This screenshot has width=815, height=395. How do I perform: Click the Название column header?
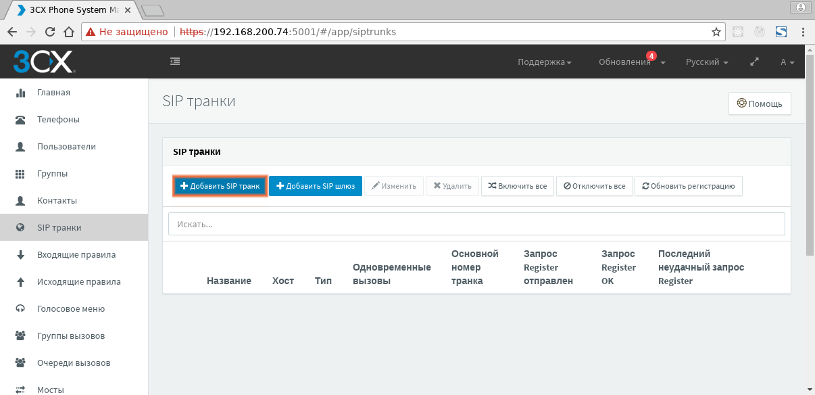(229, 281)
